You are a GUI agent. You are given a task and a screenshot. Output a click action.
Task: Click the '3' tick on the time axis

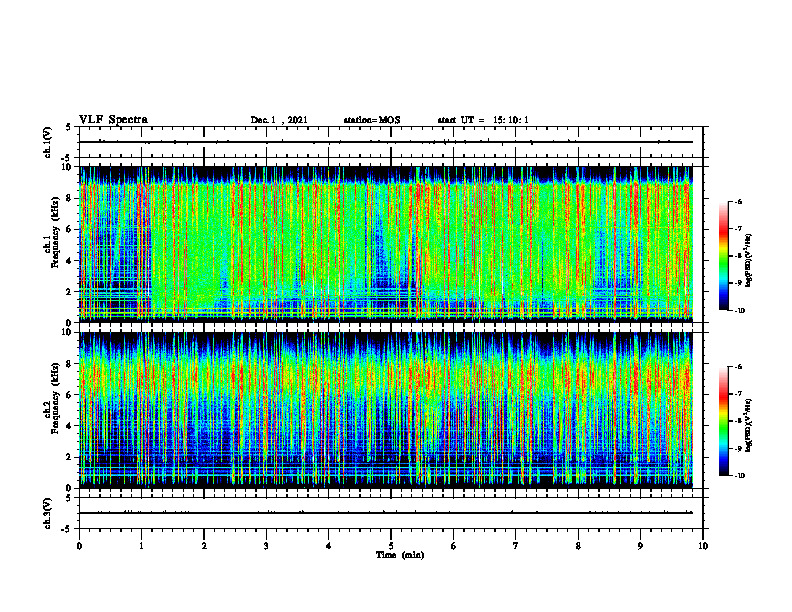pyautogui.click(x=266, y=546)
